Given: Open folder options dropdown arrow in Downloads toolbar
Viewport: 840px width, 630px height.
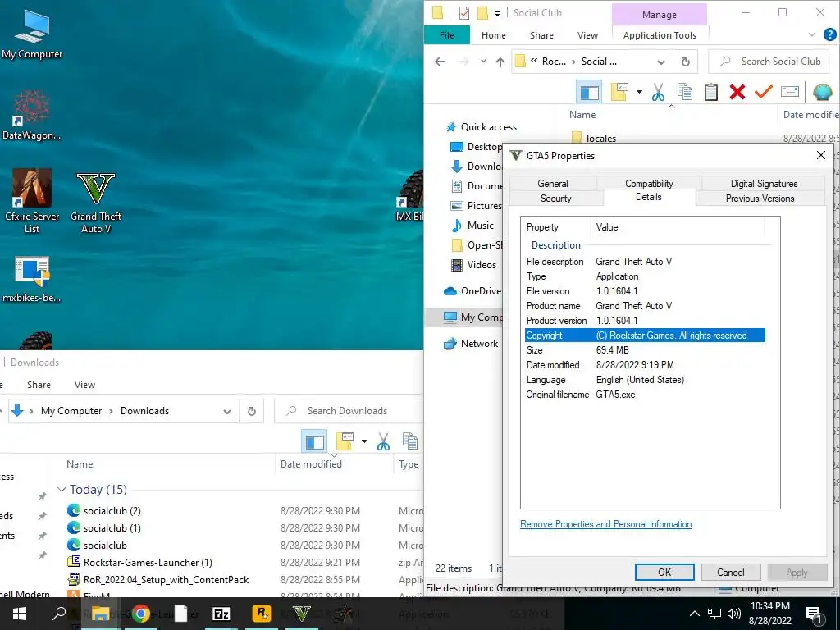Looking at the screenshot, I should (x=364, y=441).
